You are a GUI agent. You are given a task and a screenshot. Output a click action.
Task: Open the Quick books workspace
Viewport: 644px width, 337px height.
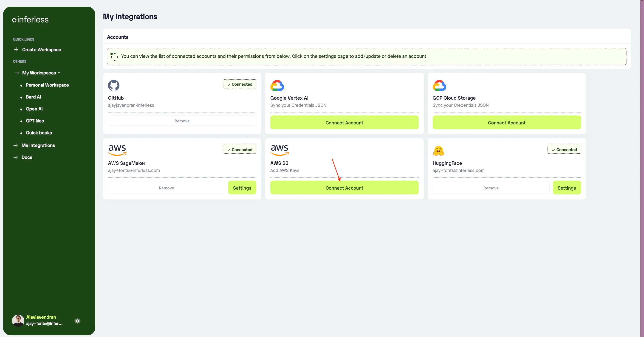click(x=39, y=133)
